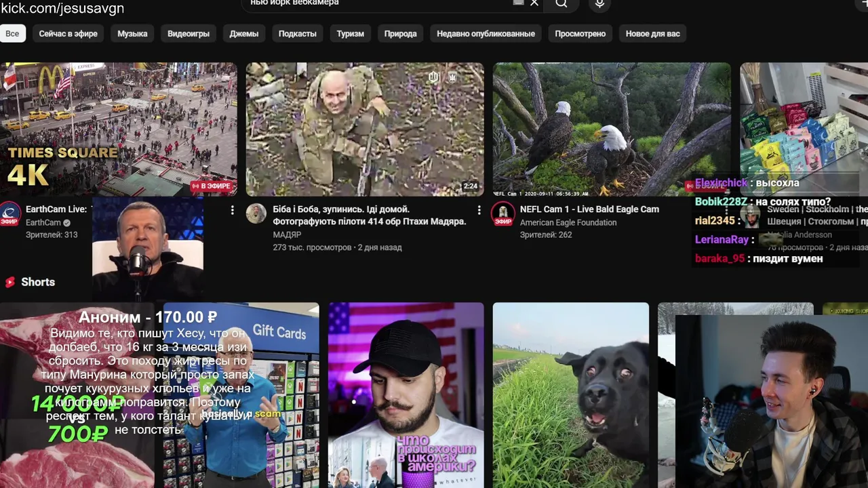This screenshot has width=868, height=488.
Task: Select the 'Природа' filter chip
Action: pos(401,34)
